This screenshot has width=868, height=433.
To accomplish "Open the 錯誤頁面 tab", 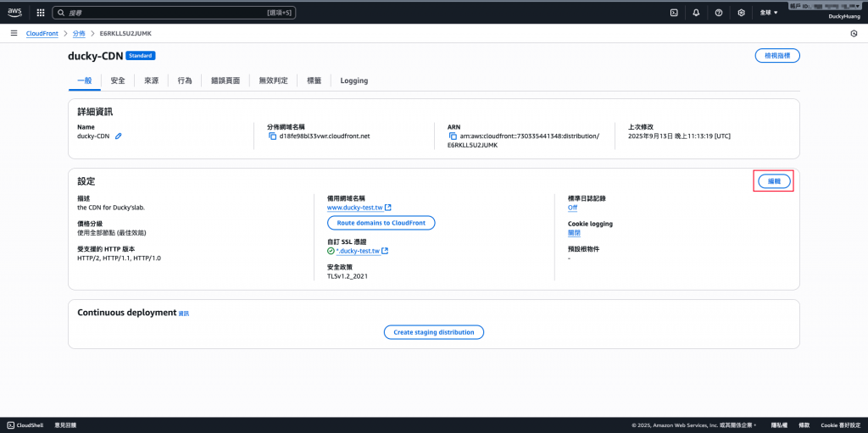I will pos(225,80).
